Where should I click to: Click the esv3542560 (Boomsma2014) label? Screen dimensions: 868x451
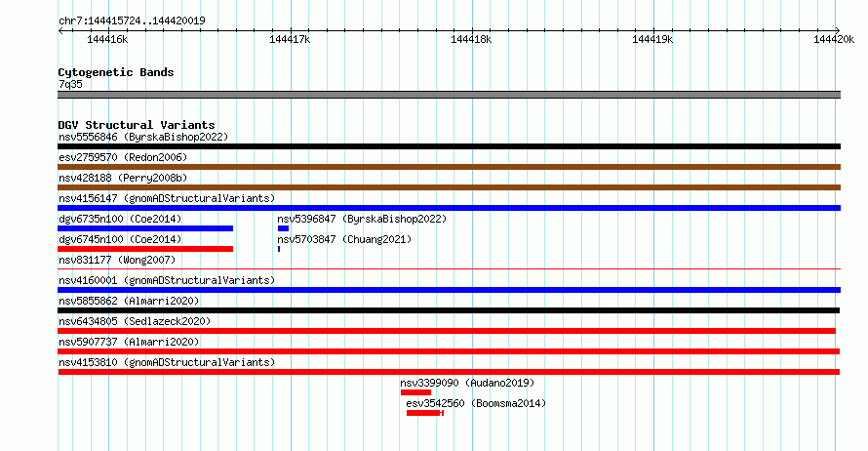(x=476, y=403)
